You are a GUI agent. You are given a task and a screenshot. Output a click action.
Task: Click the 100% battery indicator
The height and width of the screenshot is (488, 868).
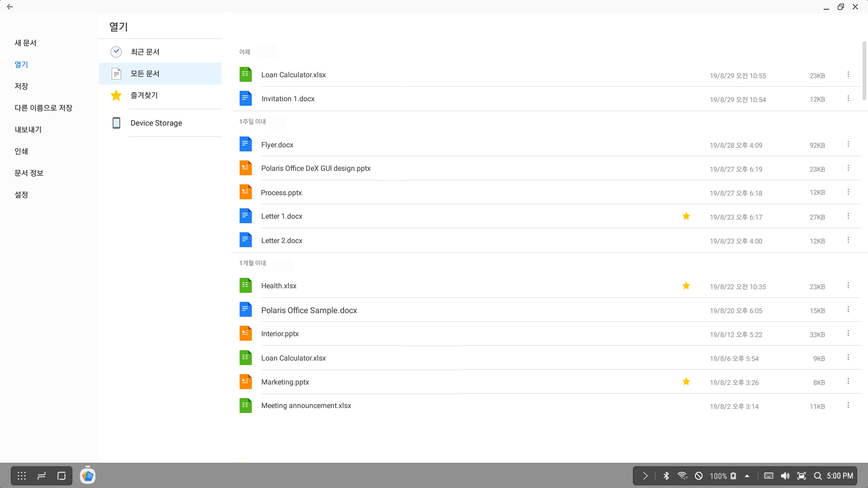(x=723, y=476)
